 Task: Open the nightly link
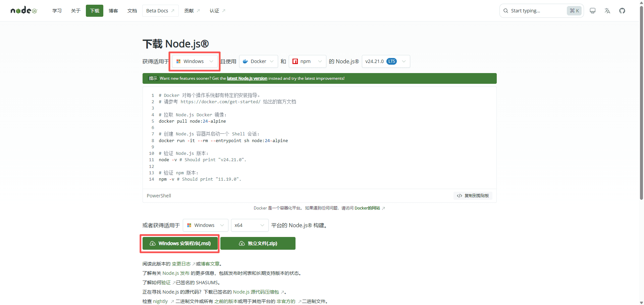(160, 301)
